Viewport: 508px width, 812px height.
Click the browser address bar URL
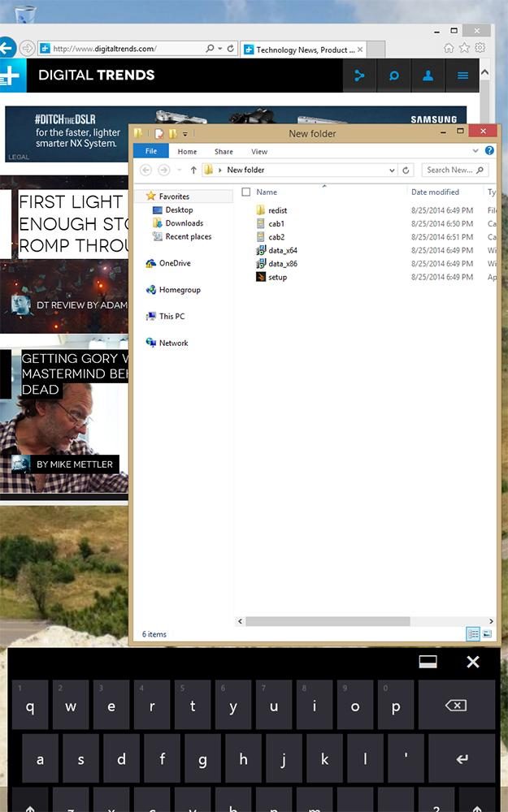point(104,49)
